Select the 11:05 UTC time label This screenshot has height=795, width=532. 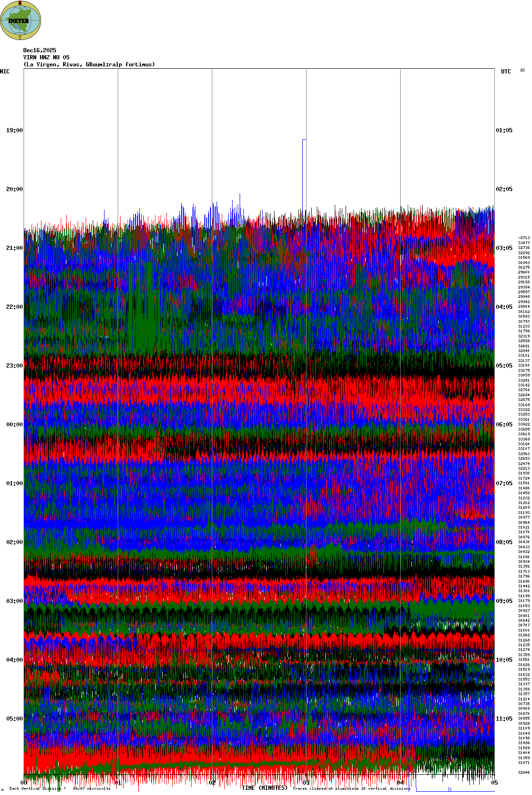point(504,719)
